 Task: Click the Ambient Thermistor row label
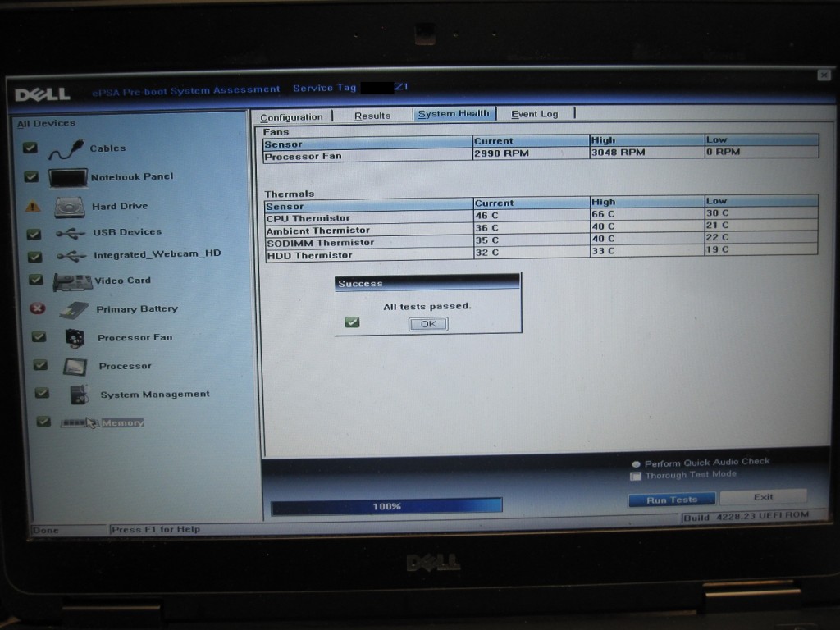click(x=318, y=231)
